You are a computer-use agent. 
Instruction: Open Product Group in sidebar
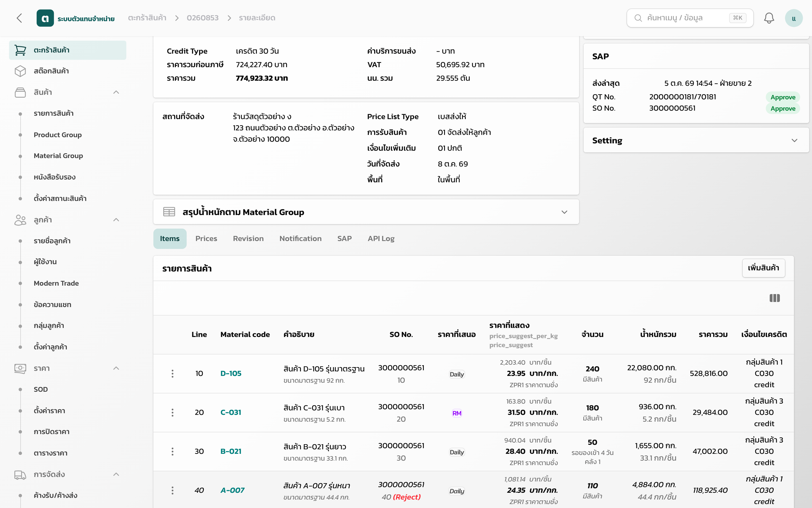coord(58,135)
